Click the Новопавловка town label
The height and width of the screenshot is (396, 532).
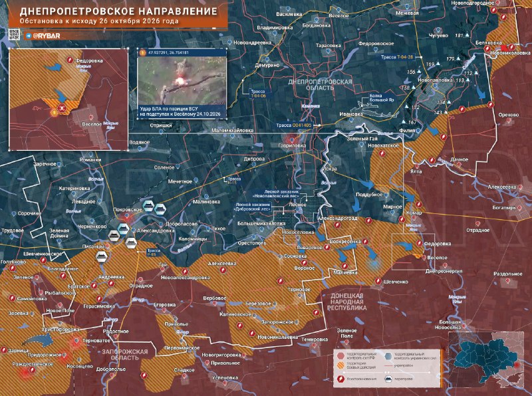coord(435,80)
